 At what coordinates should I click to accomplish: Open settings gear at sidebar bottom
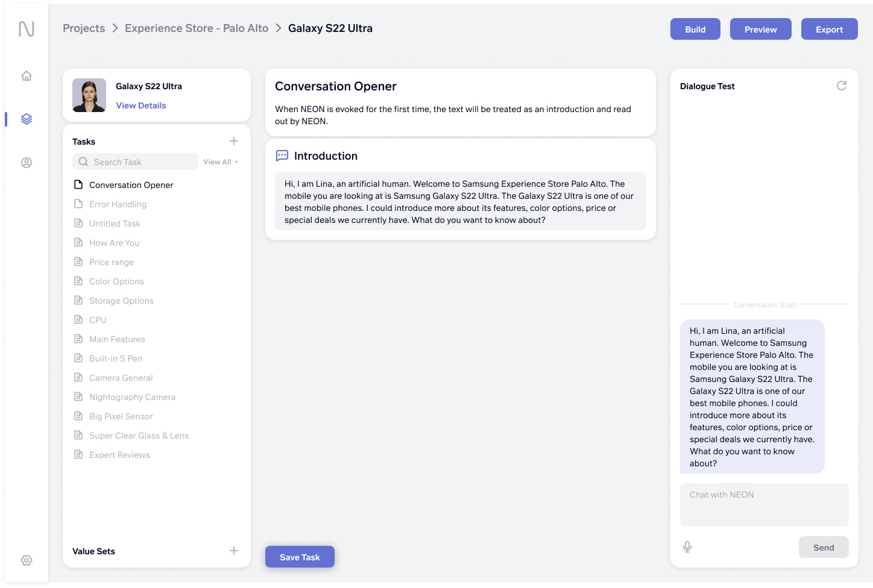(x=27, y=560)
